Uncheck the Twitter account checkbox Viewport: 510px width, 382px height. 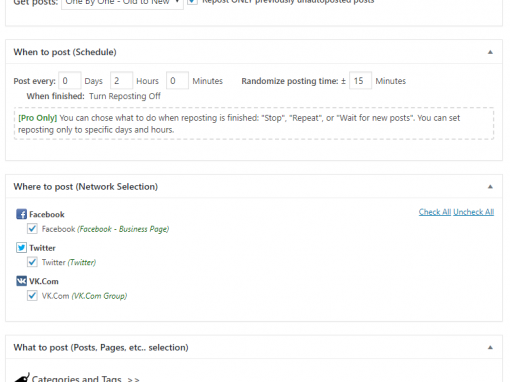pyautogui.click(x=32, y=262)
